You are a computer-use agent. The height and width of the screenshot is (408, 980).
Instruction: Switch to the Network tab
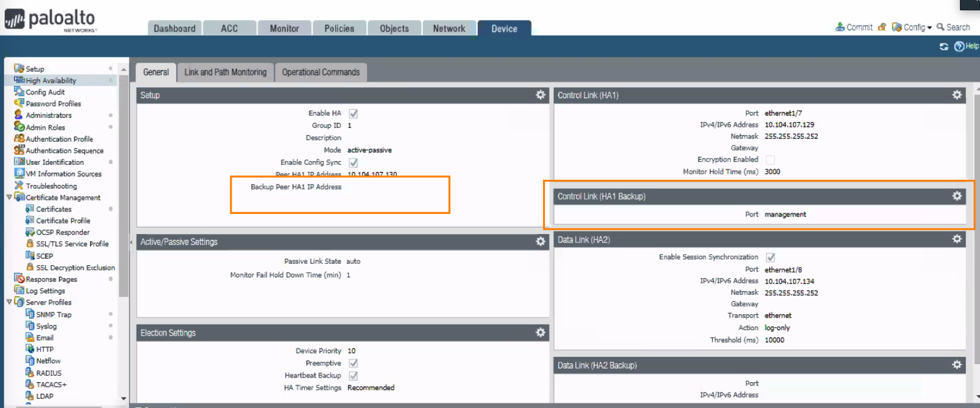(x=449, y=28)
